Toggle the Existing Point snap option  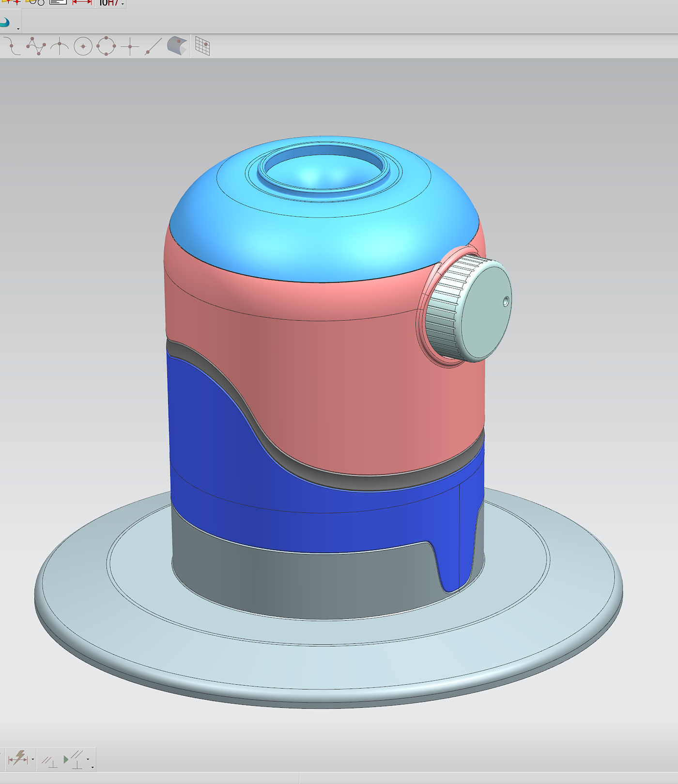pos(130,47)
